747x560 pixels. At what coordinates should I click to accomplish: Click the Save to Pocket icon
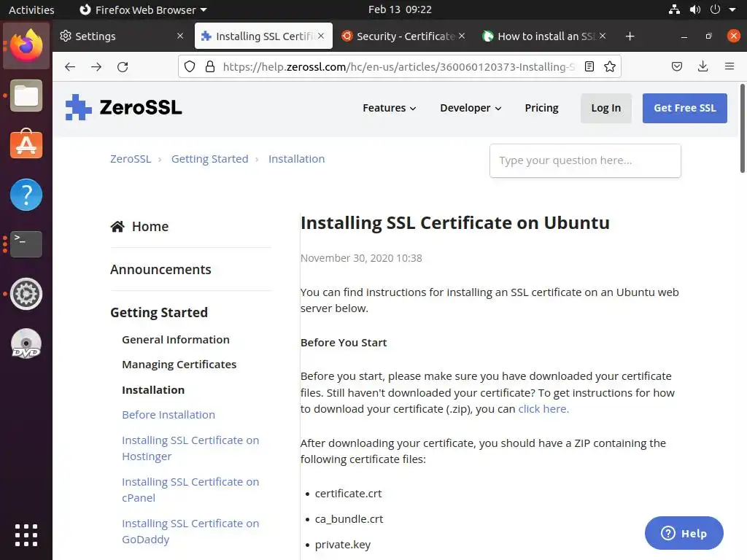677,66
